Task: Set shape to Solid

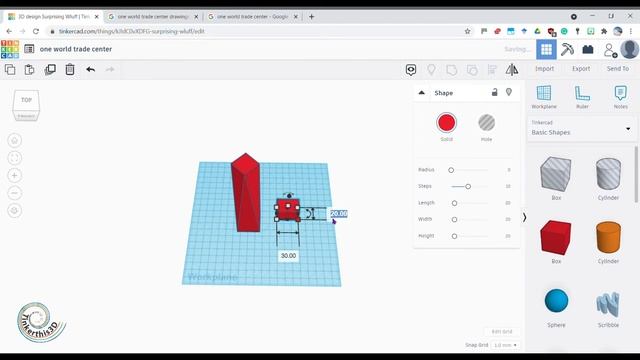Action: (x=446, y=122)
